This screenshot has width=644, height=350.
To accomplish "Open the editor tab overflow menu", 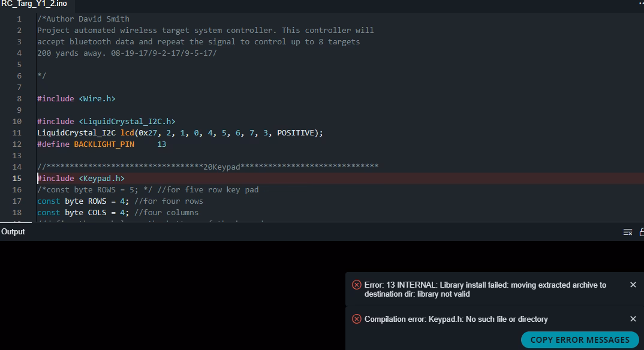I will coord(639,4).
